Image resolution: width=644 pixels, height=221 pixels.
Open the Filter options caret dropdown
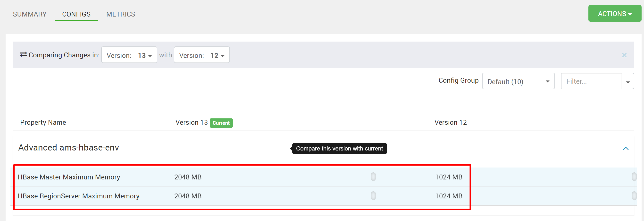coord(627,82)
